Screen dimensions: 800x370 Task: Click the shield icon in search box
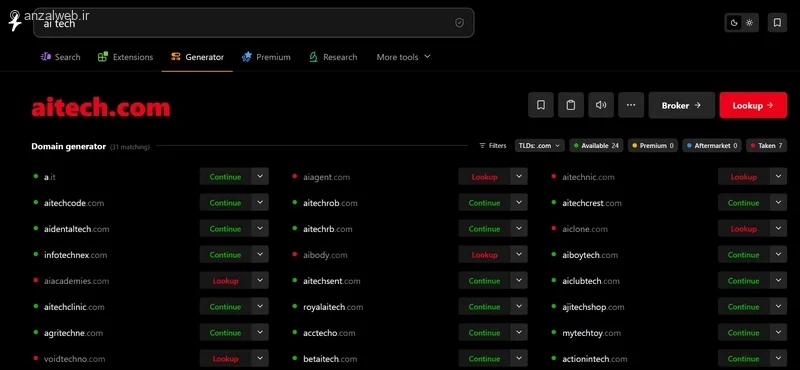pyautogui.click(x=459, y=23)
